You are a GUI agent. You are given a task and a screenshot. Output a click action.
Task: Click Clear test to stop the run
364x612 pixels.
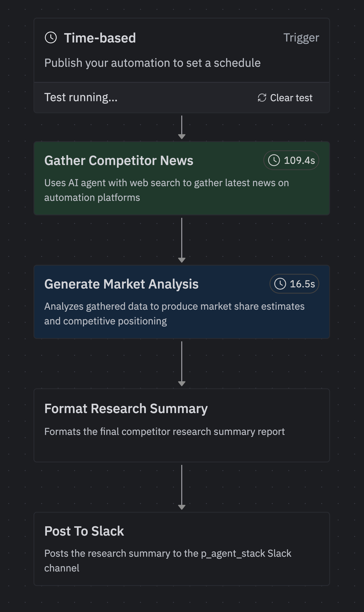pos(291,97)
